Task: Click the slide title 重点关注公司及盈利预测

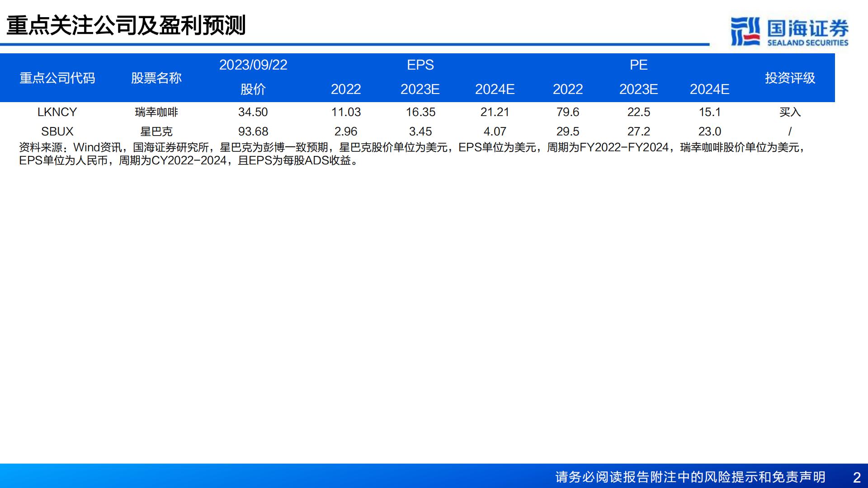Action: [126, 25]
